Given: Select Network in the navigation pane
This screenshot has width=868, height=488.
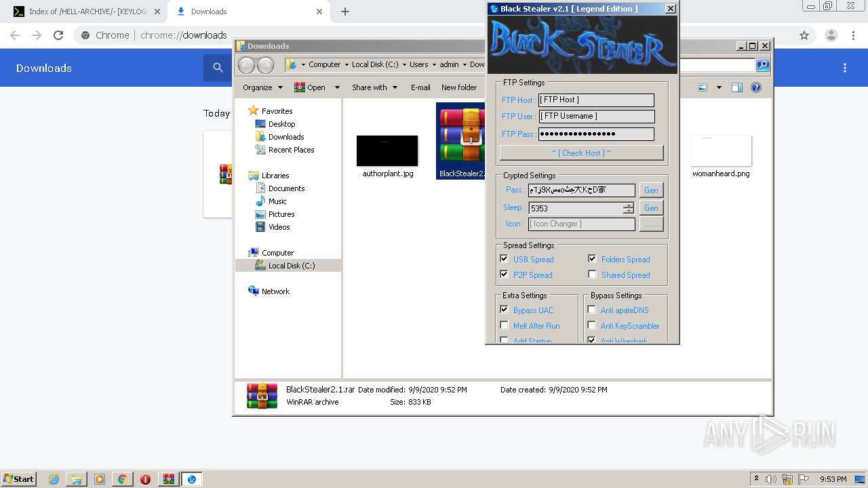Looking at the screenshot, I should tap(275, 291).
